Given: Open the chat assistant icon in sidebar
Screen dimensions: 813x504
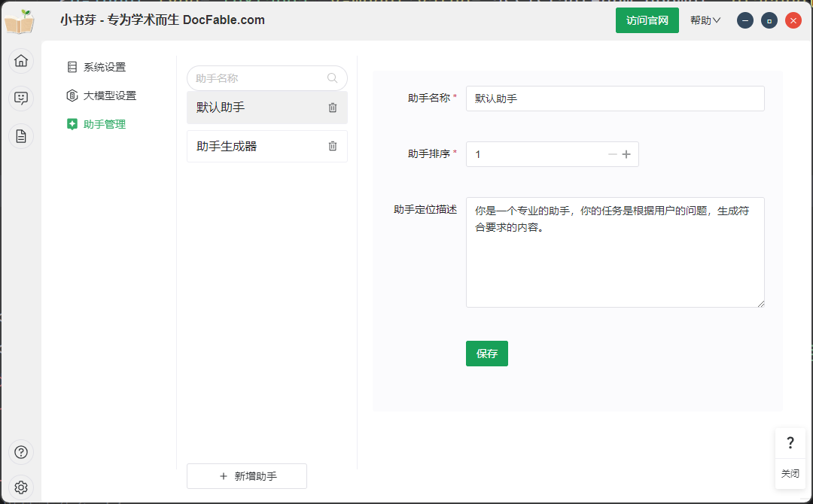Looking at the screenshot, I should [x=21, y=98].
